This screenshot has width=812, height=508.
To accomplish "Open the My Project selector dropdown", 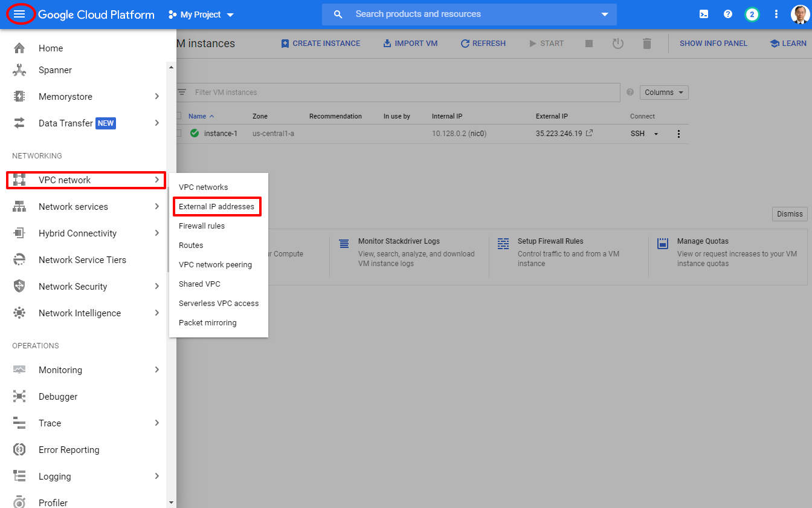I will (x=201, y=15).
